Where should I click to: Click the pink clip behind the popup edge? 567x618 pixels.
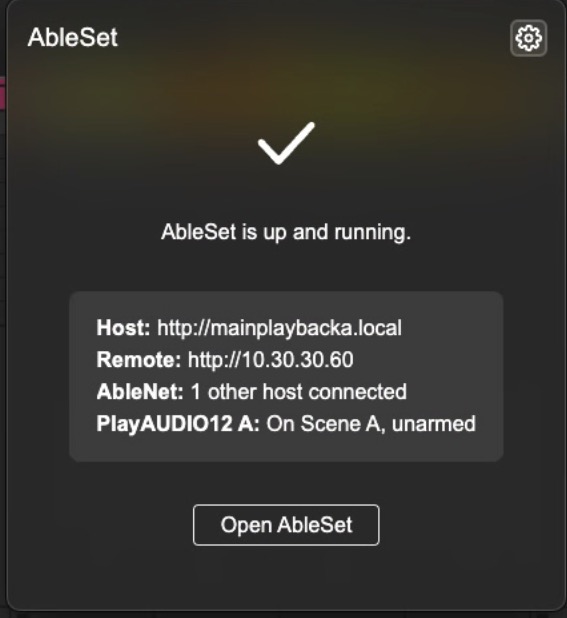(2, 94)
